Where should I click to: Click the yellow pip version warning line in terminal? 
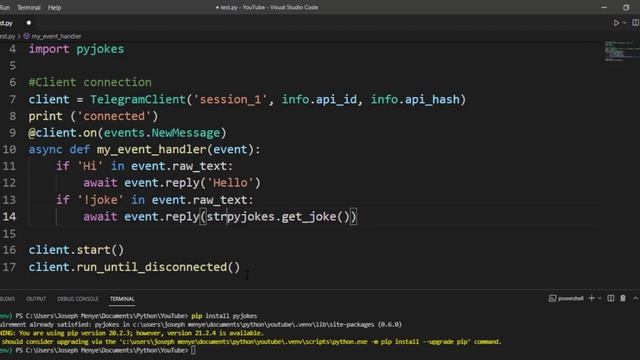click(x=132, y=333)
